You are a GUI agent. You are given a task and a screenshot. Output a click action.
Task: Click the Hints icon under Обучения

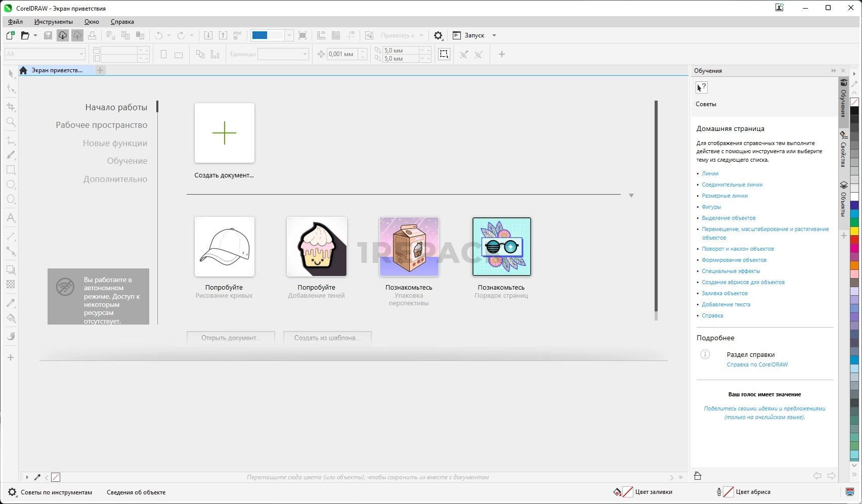pos(702,87)
